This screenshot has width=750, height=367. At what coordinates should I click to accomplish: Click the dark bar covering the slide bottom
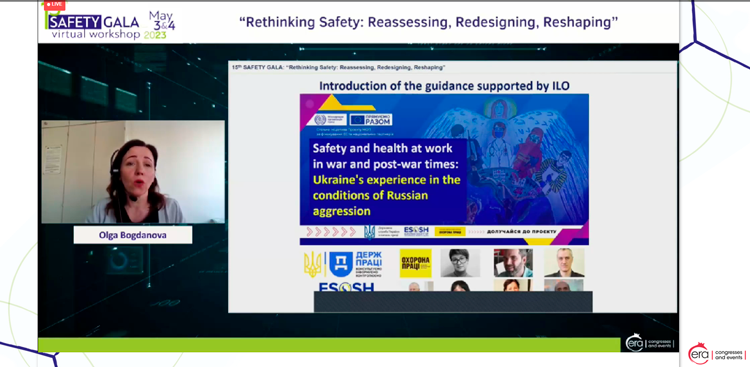click(x=453, y=301)
